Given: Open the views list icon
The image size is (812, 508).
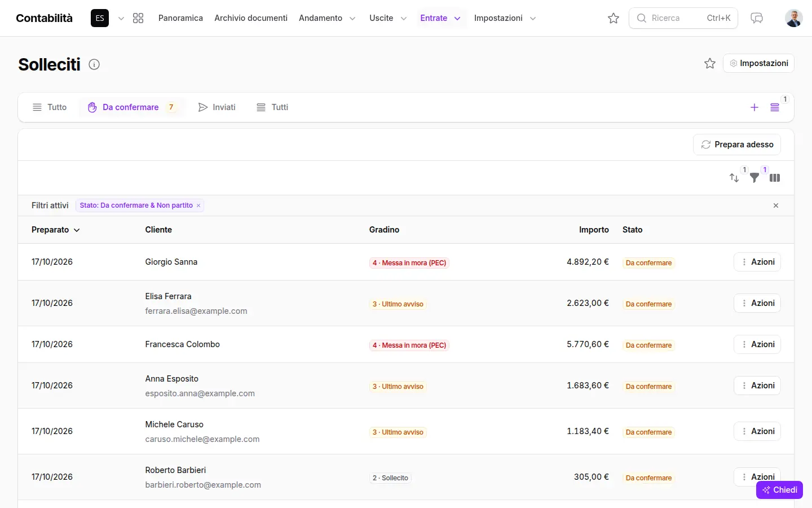Looking at the screenshot, I should point(775,107).
